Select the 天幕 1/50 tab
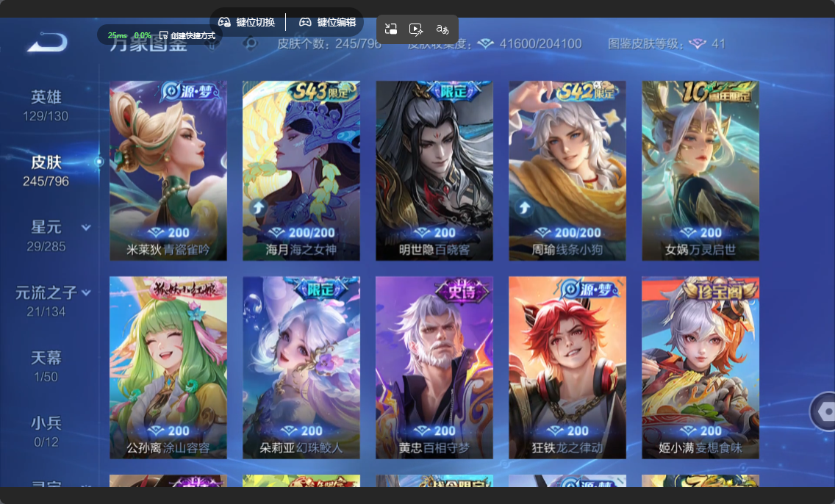The width and height of the screenshot is (835, 504). click(46, 366)
